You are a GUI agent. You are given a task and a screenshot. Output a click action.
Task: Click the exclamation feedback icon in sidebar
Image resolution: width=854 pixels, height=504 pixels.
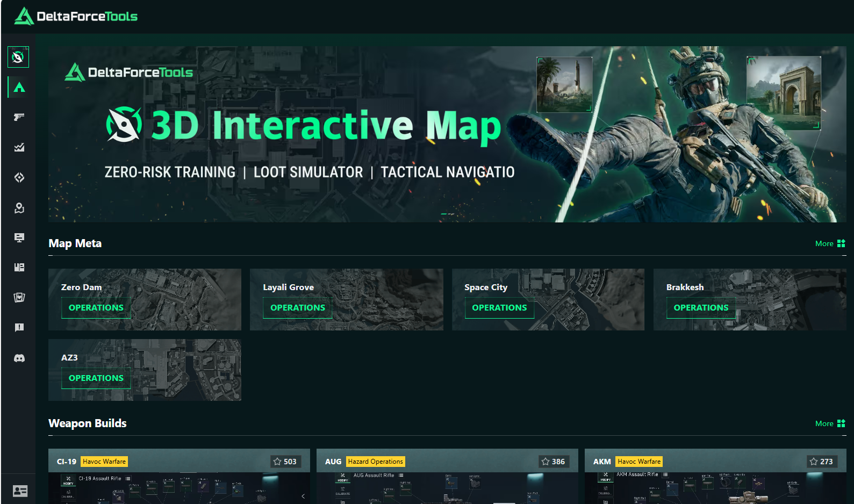point(19,328)
